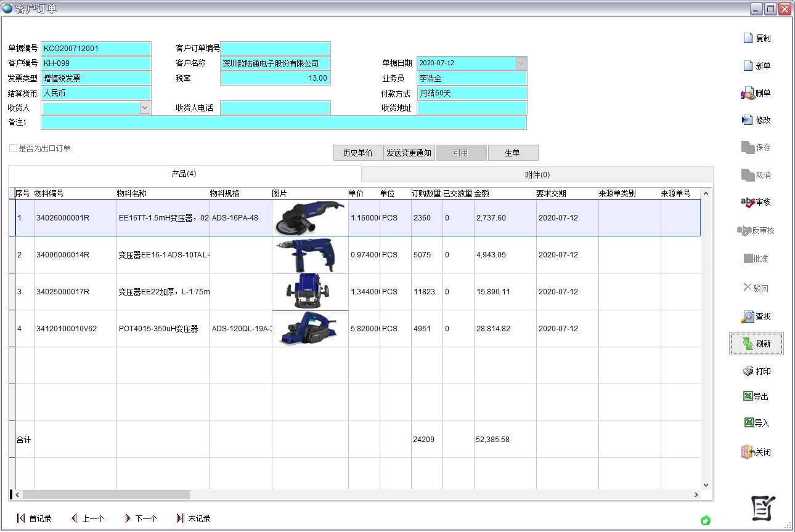
Task: Toggle the 是否为出口订单 checkbox
Action: 13,148
